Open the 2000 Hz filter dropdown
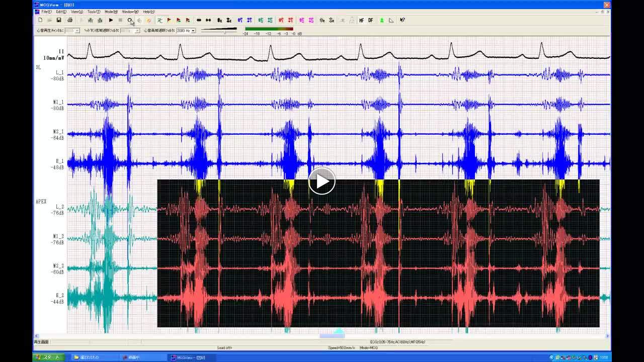The image size is (644, 362). tap(193, 31)
